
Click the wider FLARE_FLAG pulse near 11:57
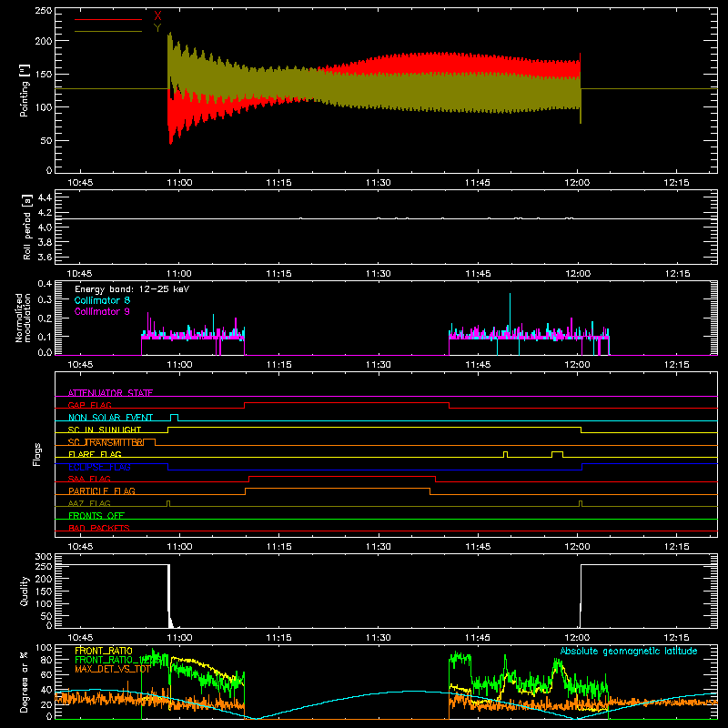tap(558, 454)
